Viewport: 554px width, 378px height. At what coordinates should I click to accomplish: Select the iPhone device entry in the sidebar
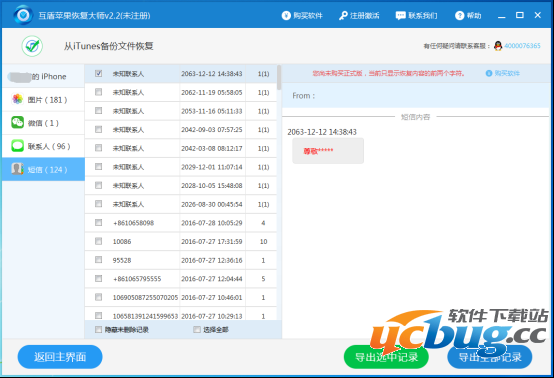click(x=43, y=76)
